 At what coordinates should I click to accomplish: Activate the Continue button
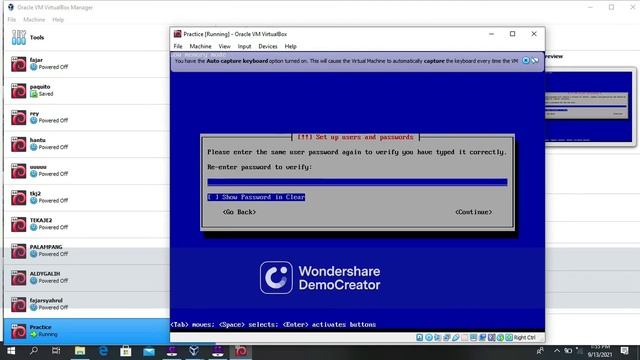(473, 212)
